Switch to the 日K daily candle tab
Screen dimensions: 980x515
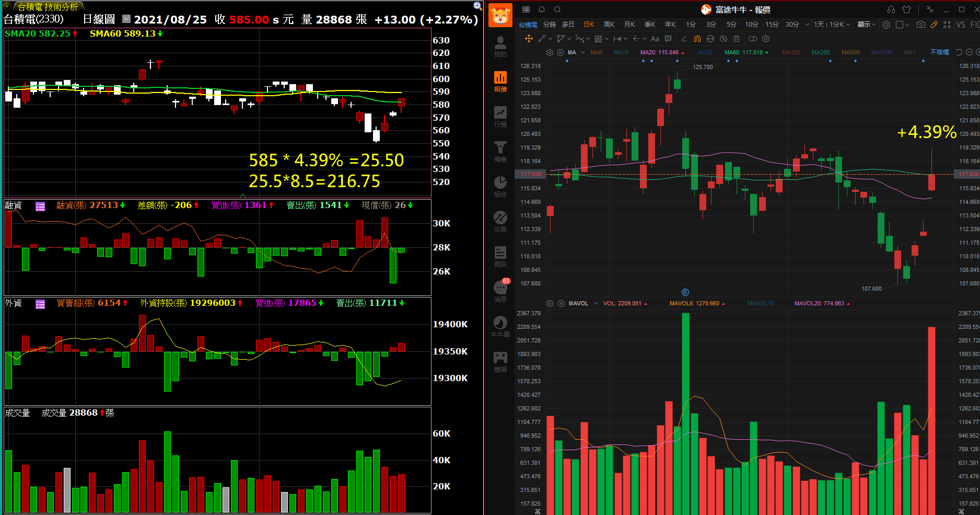click(589, 25)
